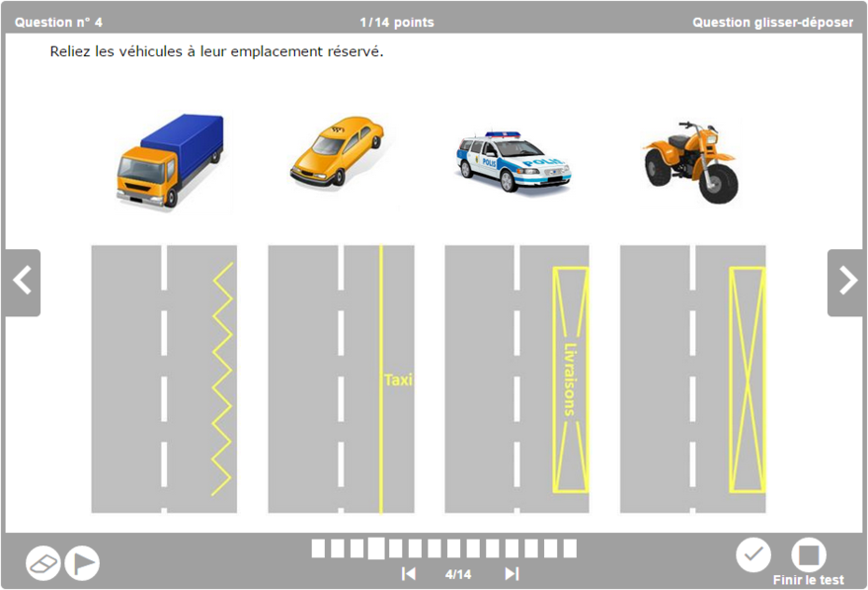868x590 pixels.
Task: Jump to the last question icon
Action: 512,574
